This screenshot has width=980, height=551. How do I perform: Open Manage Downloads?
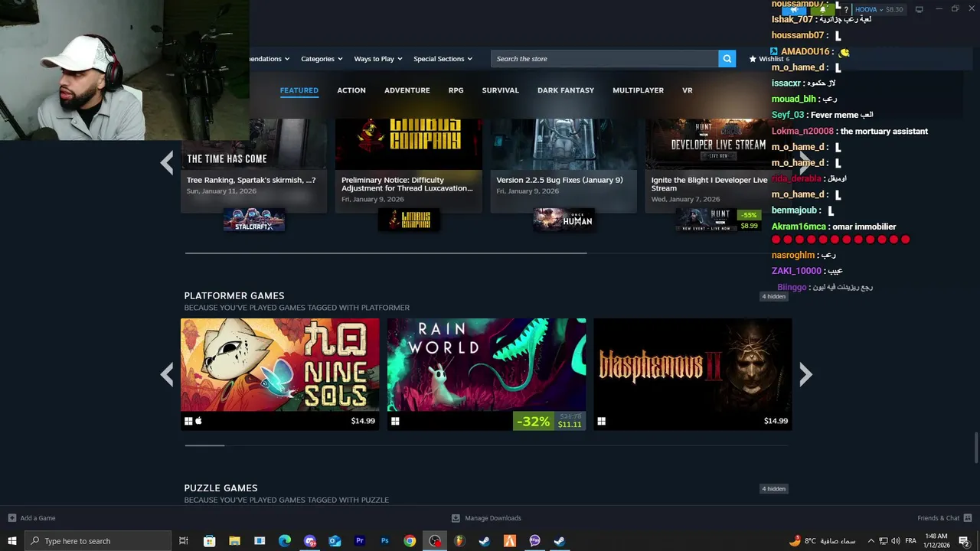point(486,518)
